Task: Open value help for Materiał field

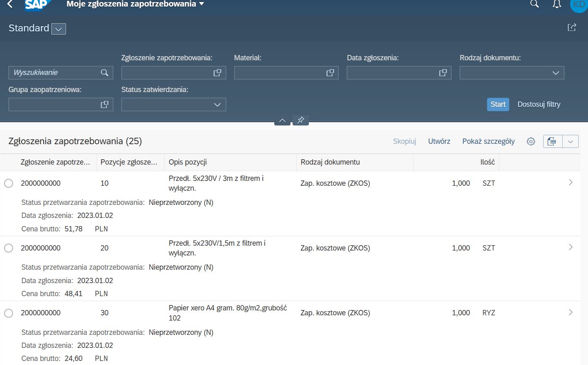Action: pyautogui.click(x=330, y=73)
